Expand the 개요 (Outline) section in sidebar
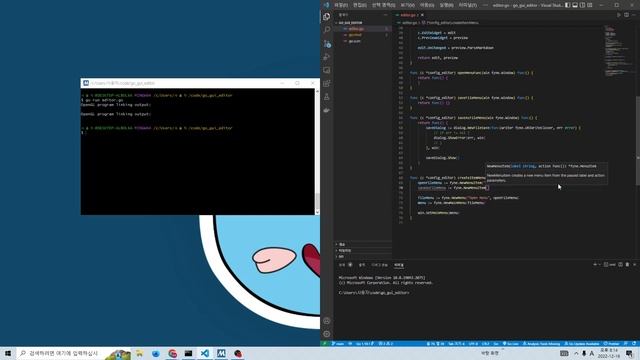Screen dimensions: 640x360 363,244
